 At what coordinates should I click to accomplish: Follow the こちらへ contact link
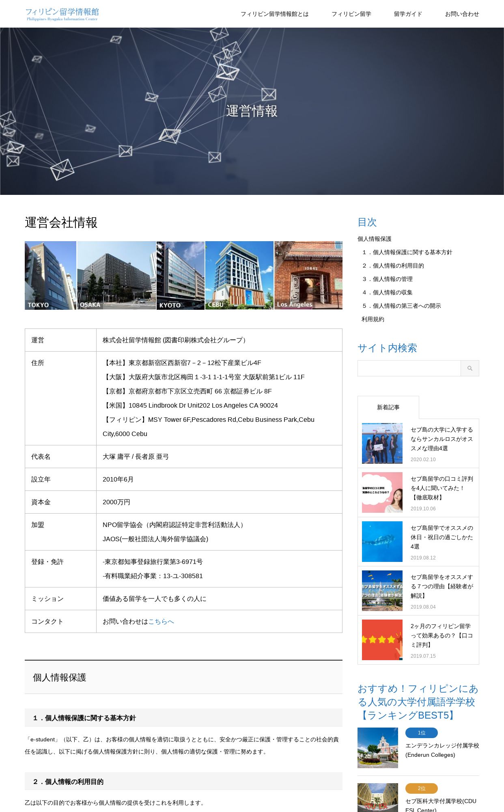pyautogui.click(x=161, y=621)
